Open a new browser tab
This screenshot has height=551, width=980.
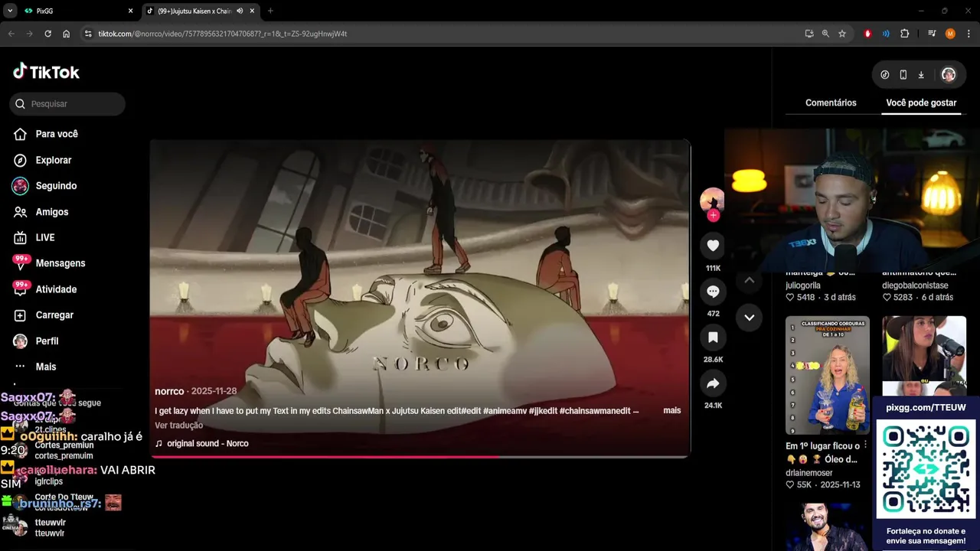(x=270, y=11)
